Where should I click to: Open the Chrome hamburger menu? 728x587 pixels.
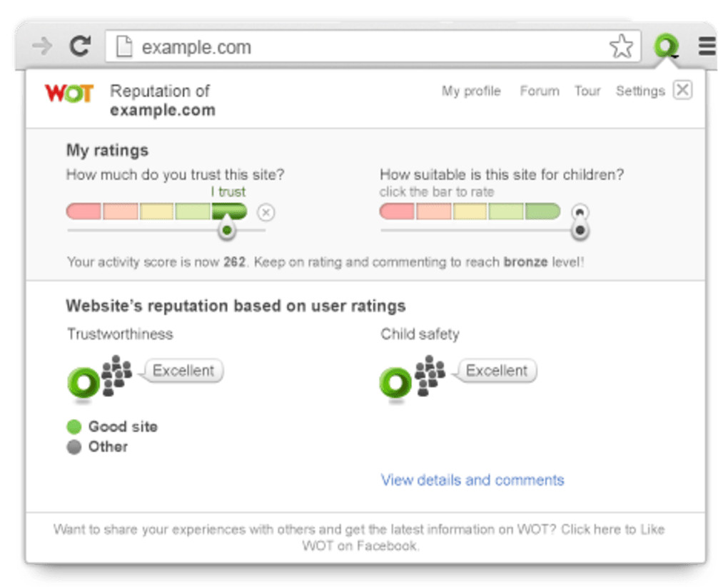(x=707, y=47)
